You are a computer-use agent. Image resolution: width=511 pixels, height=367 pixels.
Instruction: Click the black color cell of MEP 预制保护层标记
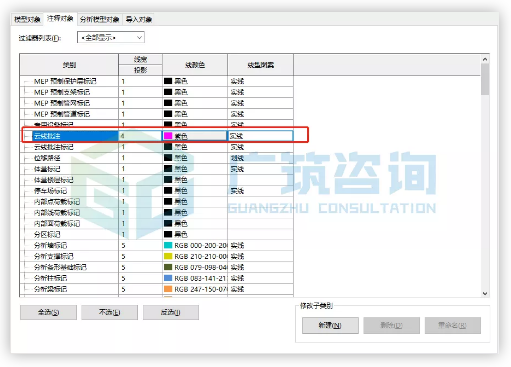[195, 81]
